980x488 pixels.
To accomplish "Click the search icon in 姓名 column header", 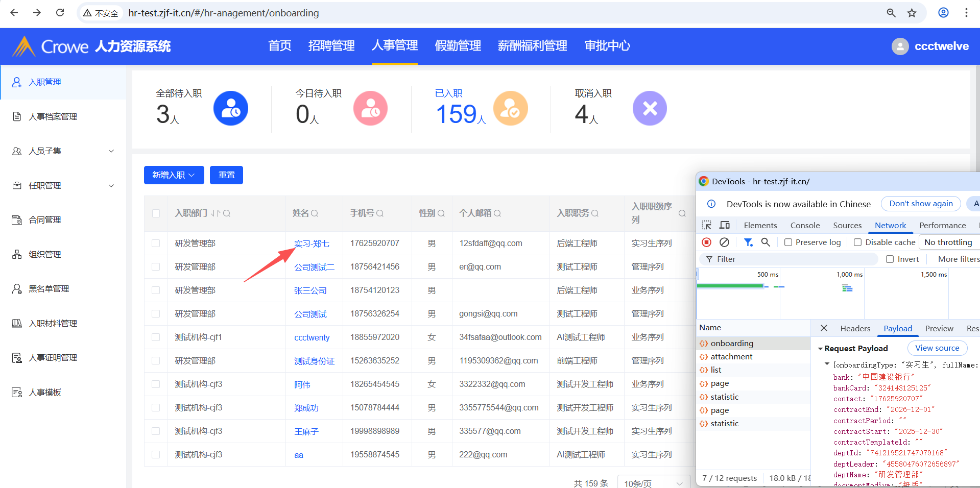I will coord(315,213).
